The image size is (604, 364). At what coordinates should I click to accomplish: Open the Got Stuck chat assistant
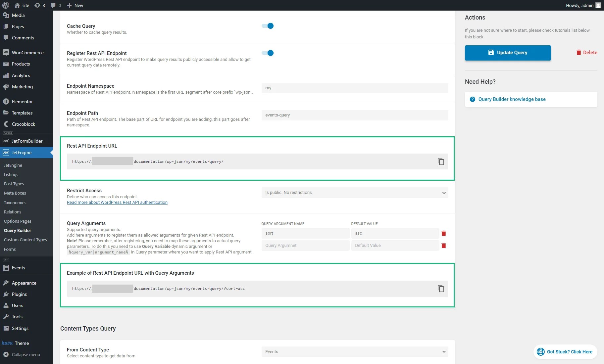pyautogui.click(x=565, y=351)
